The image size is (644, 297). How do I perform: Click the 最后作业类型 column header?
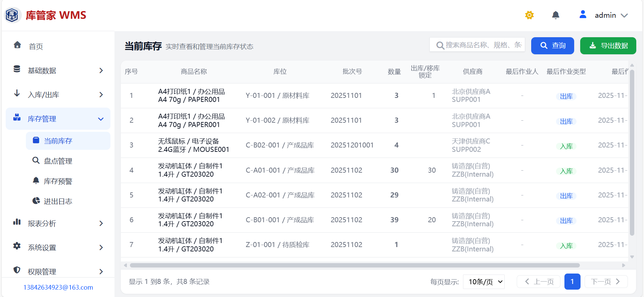click(566, 71)
